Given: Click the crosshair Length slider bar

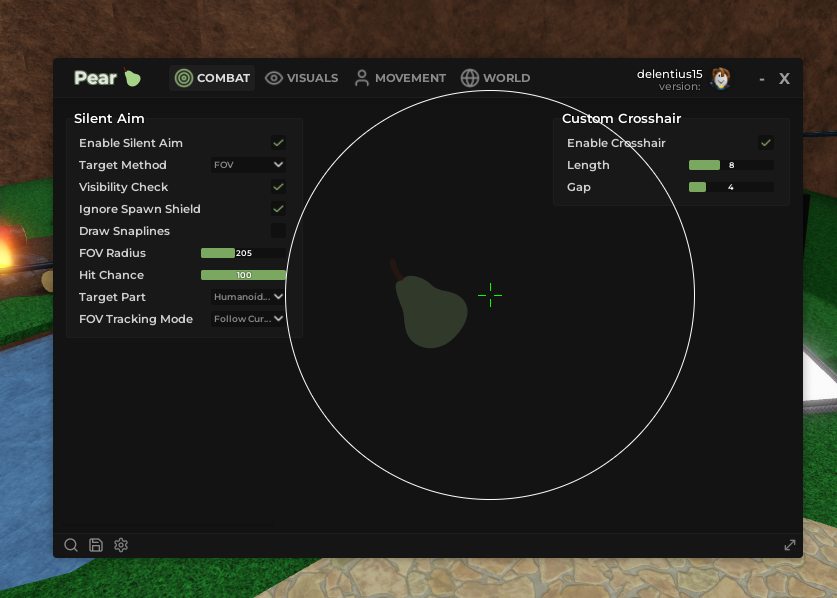Looking at the screenshot, I should coord(730,165).
